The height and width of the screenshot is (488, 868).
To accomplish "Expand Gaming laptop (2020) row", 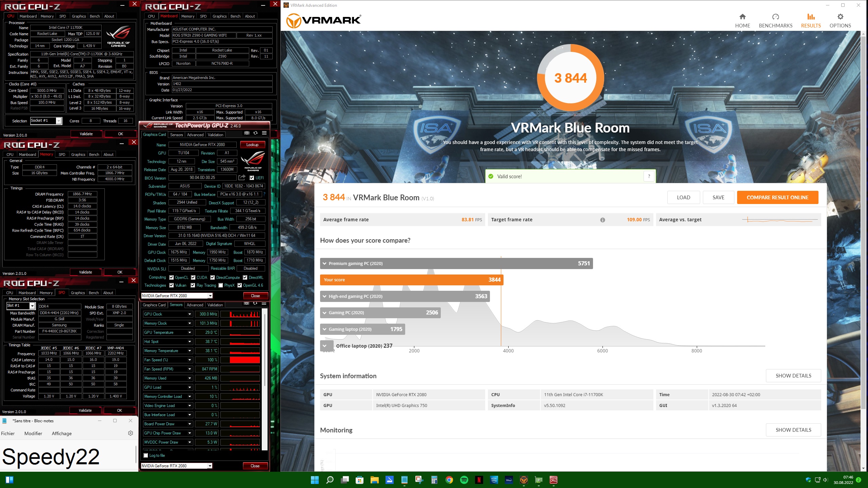I will pos(362,329).
